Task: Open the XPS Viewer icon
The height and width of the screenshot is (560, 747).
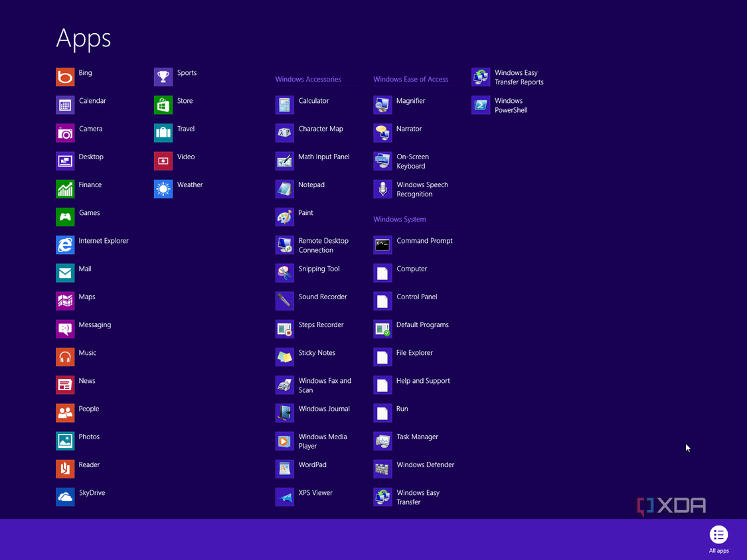Action: [284, 497]
